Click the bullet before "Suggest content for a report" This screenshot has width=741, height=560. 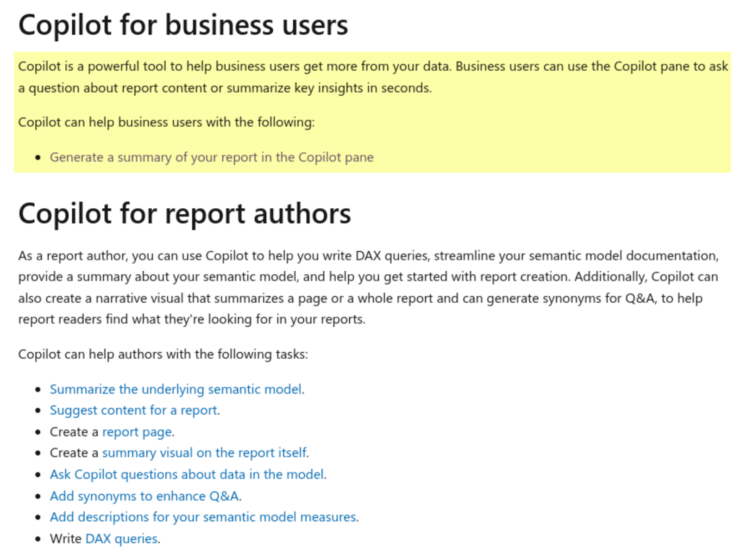pyautogui.click(x=38, y=411)
